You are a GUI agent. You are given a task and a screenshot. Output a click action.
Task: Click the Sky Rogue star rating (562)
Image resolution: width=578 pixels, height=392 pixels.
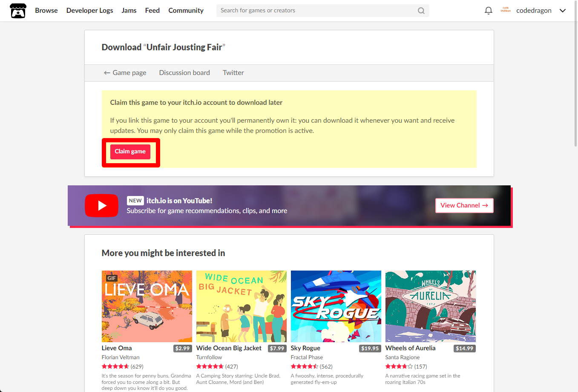(x=312, y=366)
